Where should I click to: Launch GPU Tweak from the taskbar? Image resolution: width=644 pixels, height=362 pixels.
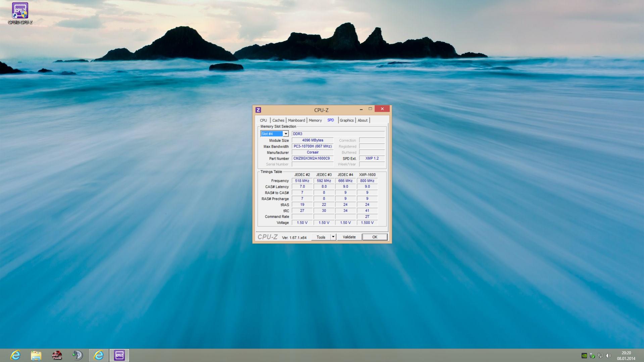point(57,355)
